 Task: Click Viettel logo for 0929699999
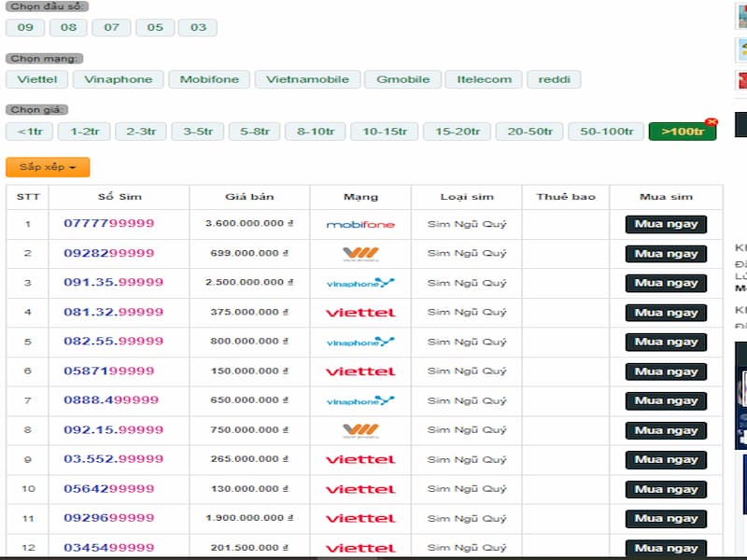pos(360,519)
